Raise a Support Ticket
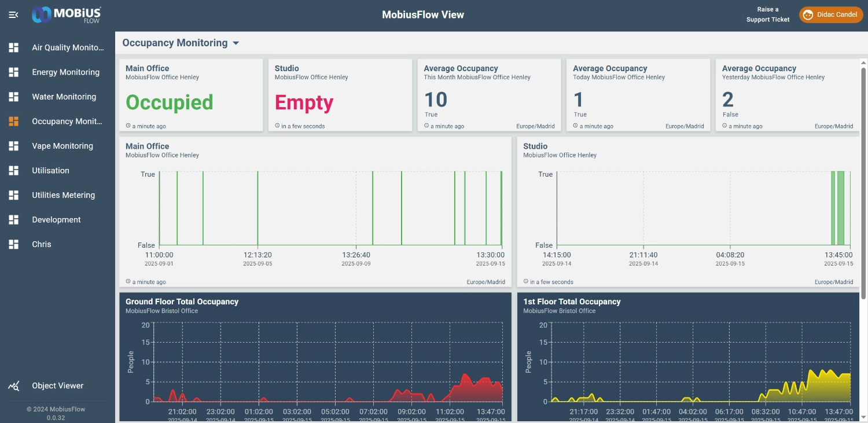This screenshot has width=868, height=423. pyautogui.click(x=768, y=14)
